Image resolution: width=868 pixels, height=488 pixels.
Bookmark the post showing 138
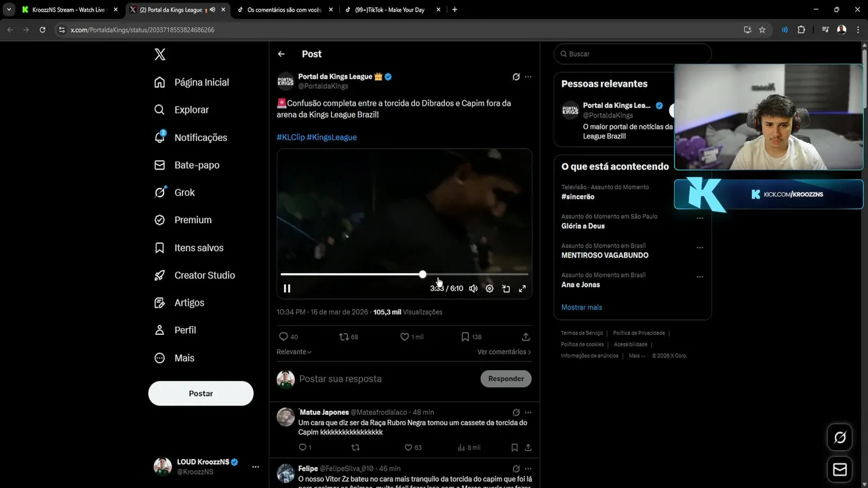coord(471,337)
